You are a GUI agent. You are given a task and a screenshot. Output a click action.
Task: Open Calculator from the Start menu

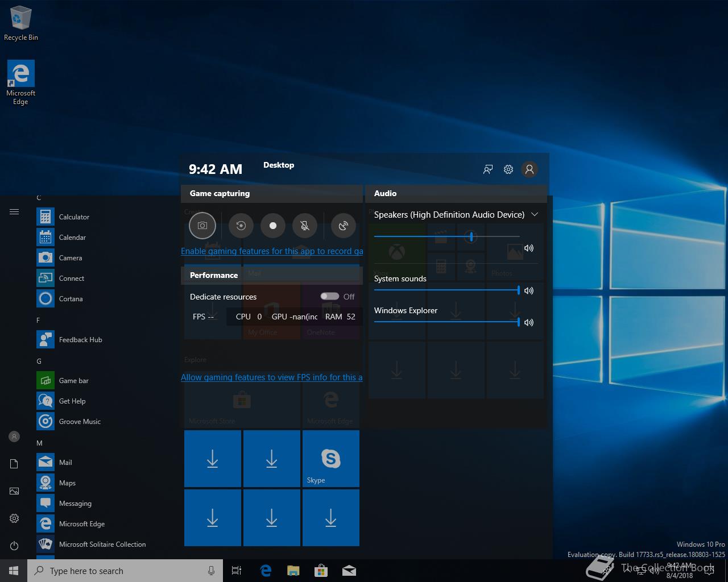(91, 217)
